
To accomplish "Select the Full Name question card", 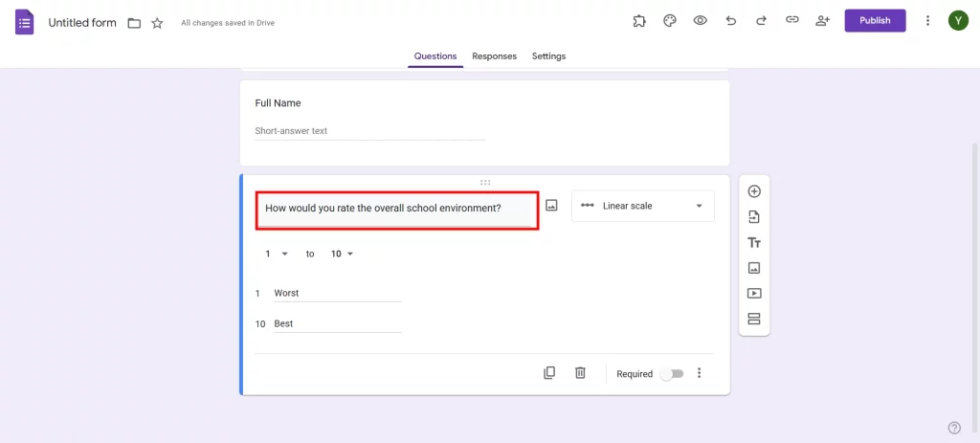I will coord(485,122).
